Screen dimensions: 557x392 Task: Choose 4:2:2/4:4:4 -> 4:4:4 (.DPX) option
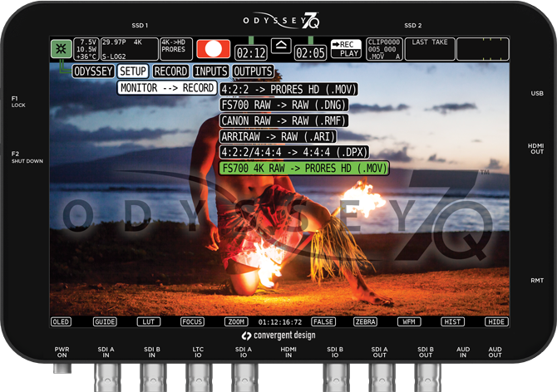pos(294,152)
